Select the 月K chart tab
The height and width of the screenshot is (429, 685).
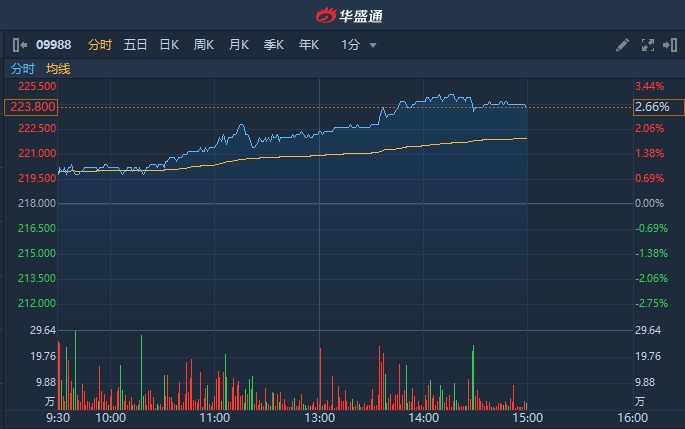(238, 45)
